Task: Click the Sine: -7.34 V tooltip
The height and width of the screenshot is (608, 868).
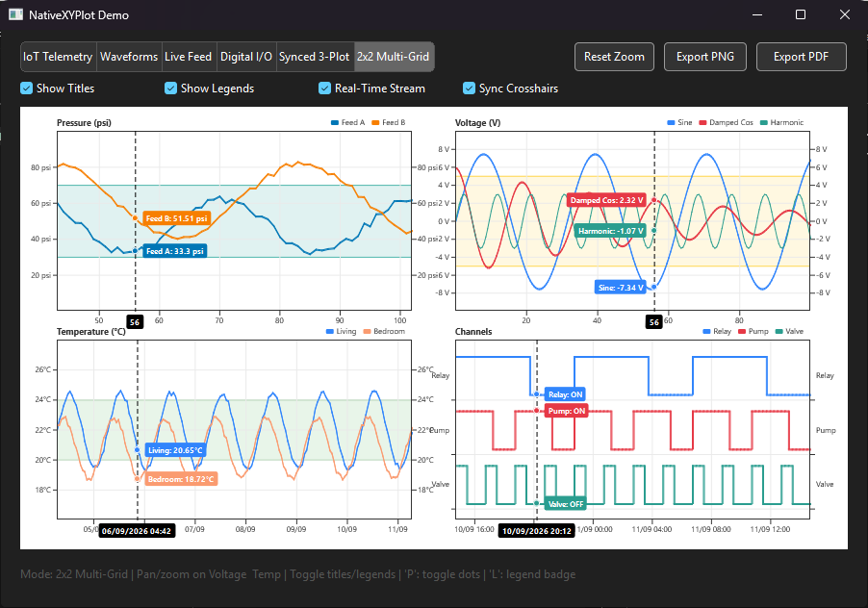Action: [621, 288]
